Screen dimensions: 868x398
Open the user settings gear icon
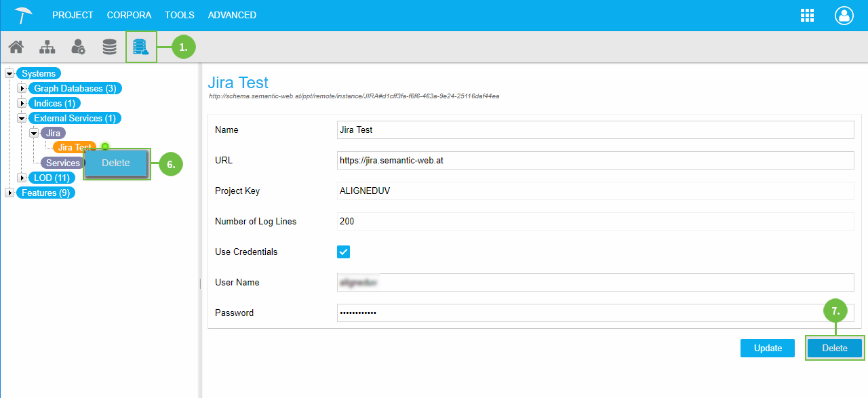(x=78, y=47)
